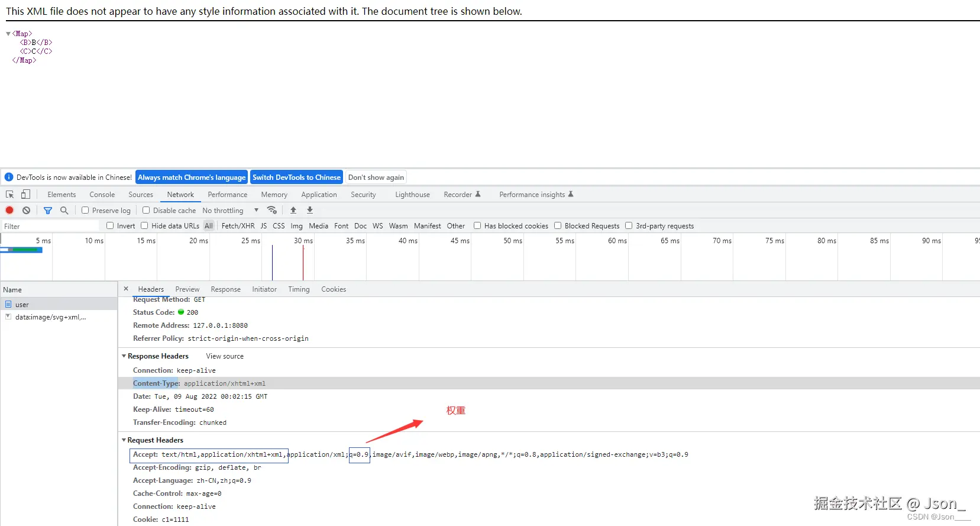This screenshot has height=526, width=980.
Task: Filter requests by All type
Action: 209,226
